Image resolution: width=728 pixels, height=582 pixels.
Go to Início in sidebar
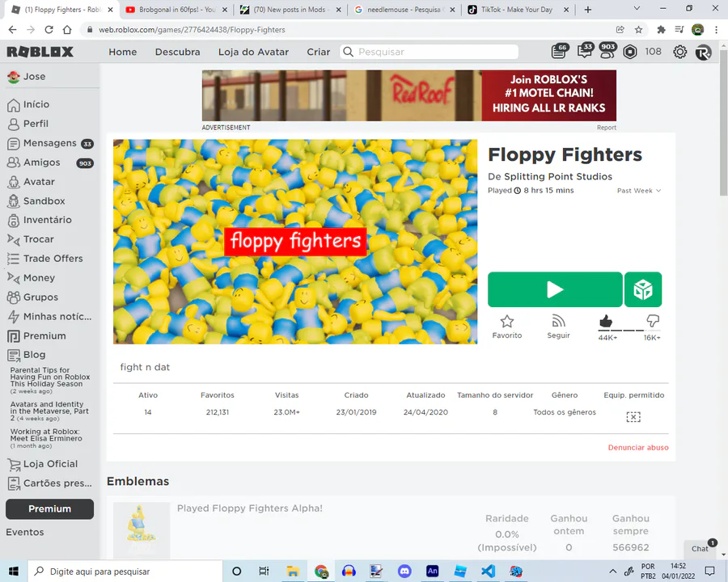(29, 104)
